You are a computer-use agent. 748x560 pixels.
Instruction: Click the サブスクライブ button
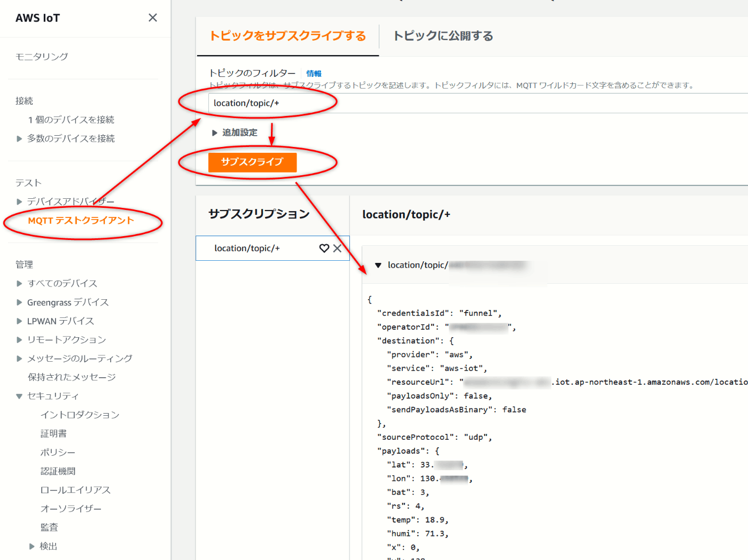pos(252,162)
